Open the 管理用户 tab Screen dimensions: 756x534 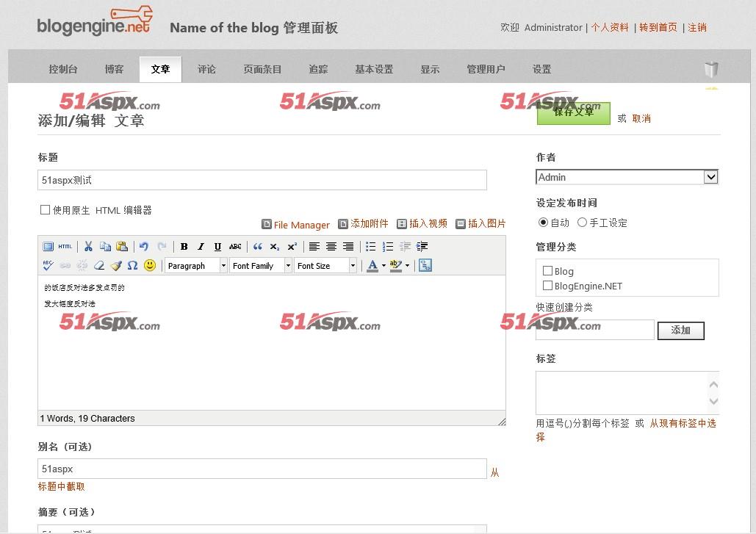tap(486, 69)
